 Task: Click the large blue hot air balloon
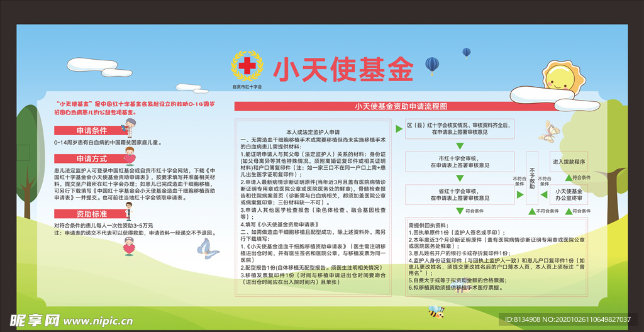tap(431, 66)
